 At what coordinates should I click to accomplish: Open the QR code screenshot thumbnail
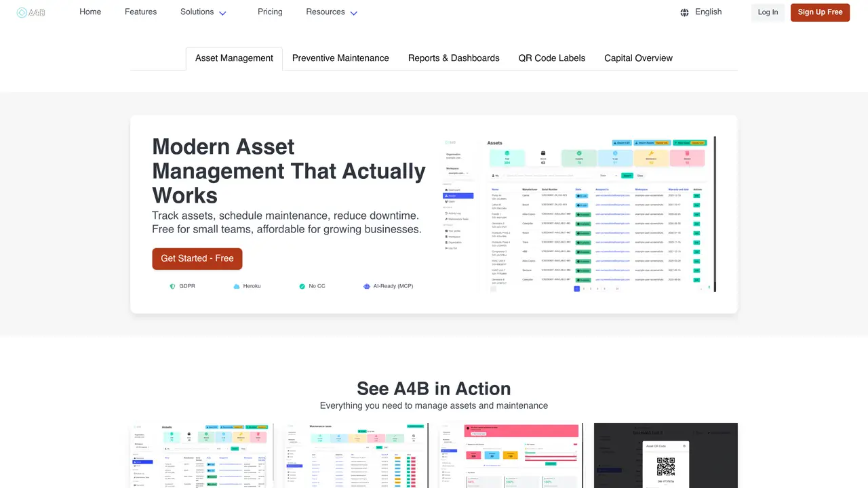666,455
